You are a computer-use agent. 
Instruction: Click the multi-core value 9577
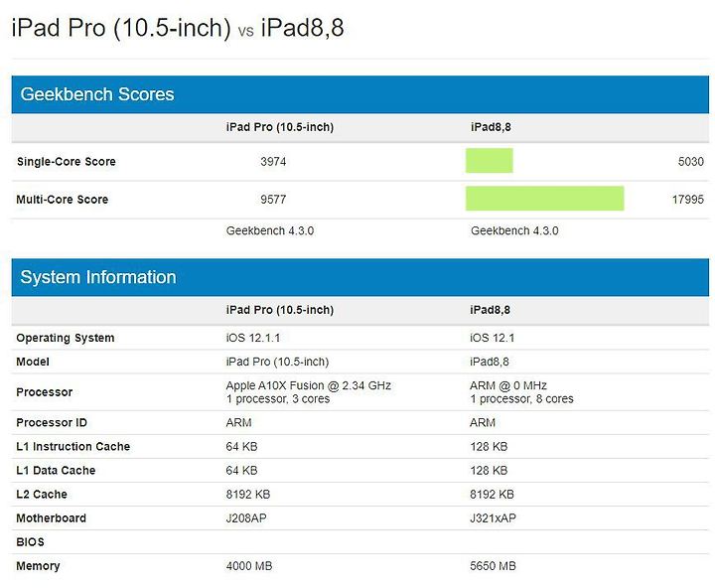(274, 200)
